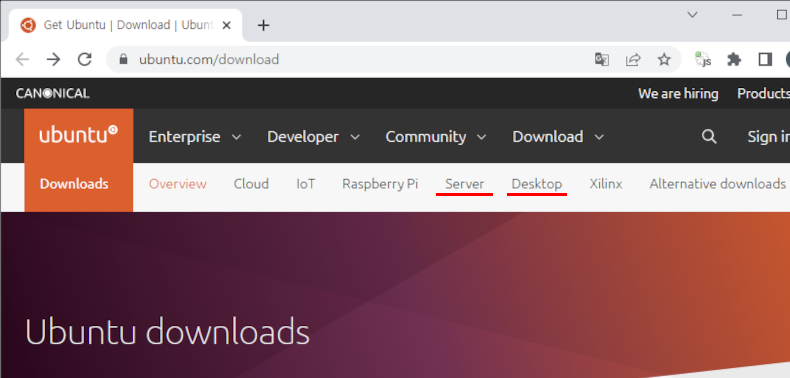Image resolution: width=790 pixels, height=378 pixels.
Task: Expand the Developer menu
Action: coord(313,137)
